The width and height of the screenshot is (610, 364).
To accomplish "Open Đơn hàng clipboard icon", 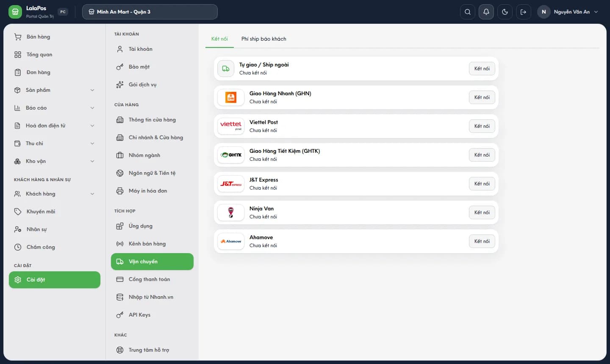I will [x=18, y=72].
